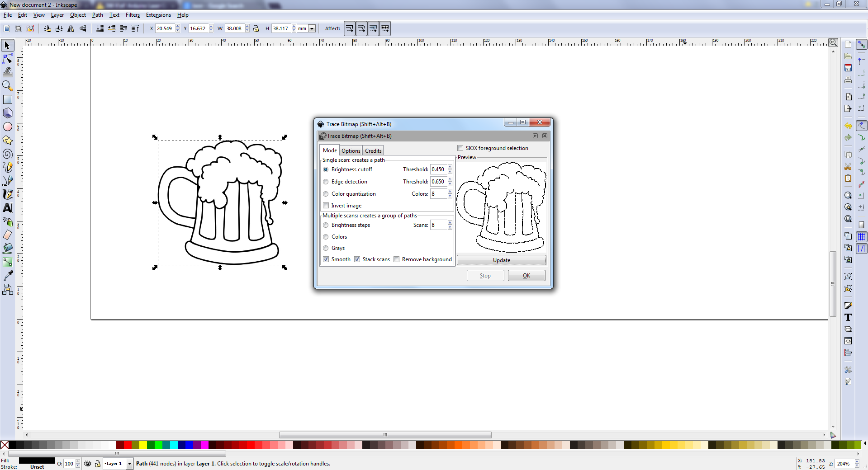
Task: Click Colors count spinner arrows
Action: click(x=450, y=194)
